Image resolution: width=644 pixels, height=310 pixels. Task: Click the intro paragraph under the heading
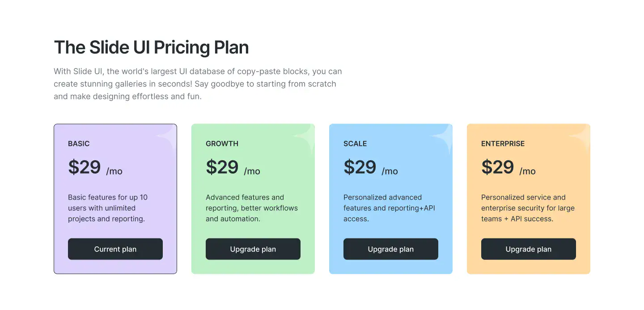click(197, 84)
